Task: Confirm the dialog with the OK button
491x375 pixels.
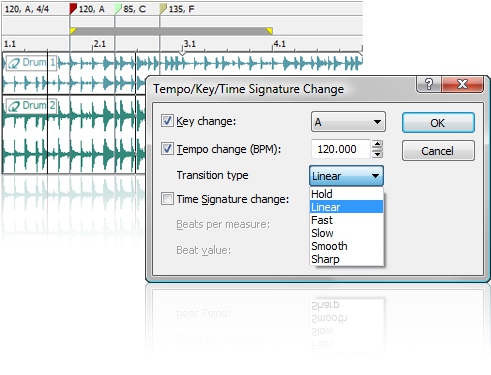Action: 438,123
